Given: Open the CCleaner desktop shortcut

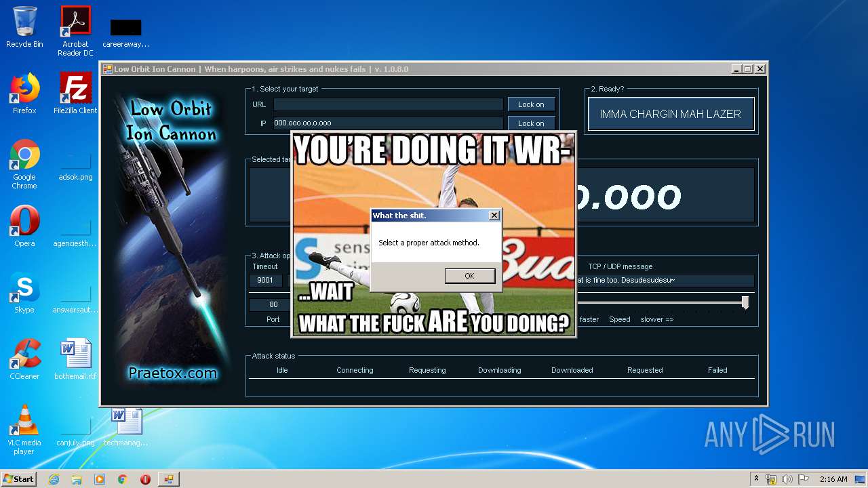Looking at the screenshot, I should point(24,359).
